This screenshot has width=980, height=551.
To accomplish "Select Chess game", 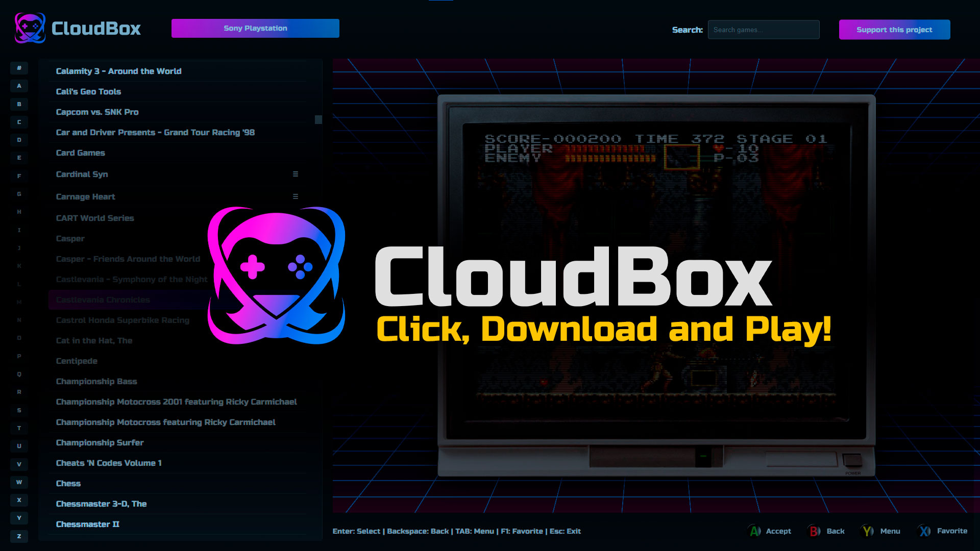I will [178, 484].
